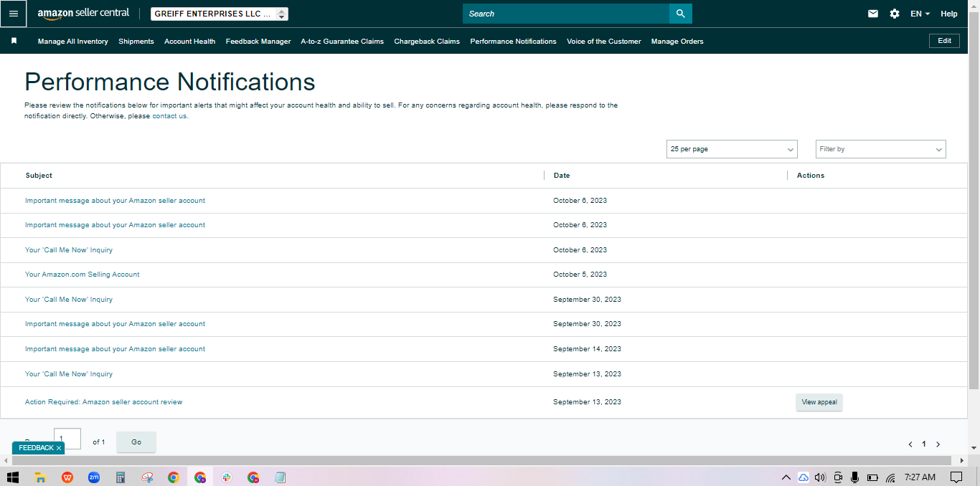This screenshot has height=486, width=980.
Task: Open 'Important message' notification dated September 14
Action: tap(115, 349)
